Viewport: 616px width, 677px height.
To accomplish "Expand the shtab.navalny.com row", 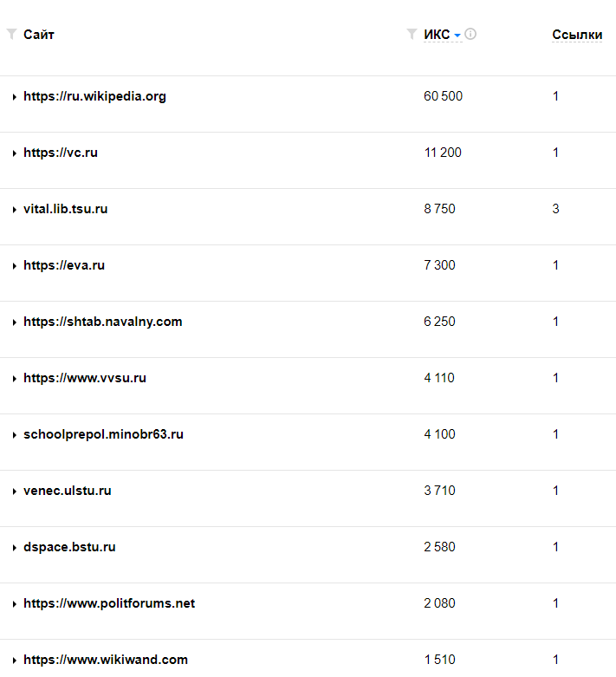I will pos(15,322).
